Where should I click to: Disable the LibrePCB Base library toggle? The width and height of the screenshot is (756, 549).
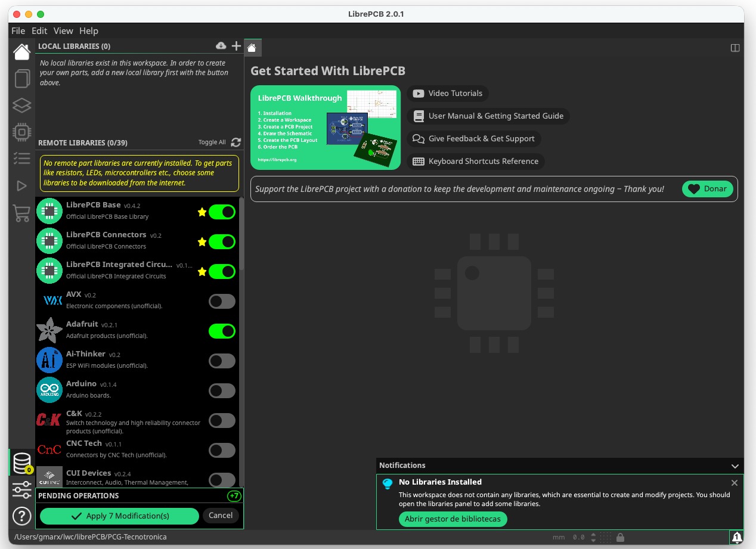pyautogui.click(x=222, y=212)
